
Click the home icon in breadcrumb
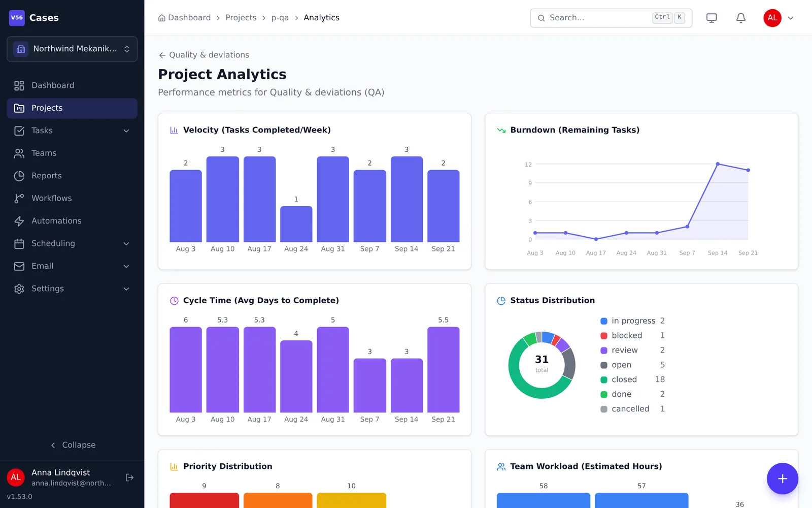click(162, 18)
